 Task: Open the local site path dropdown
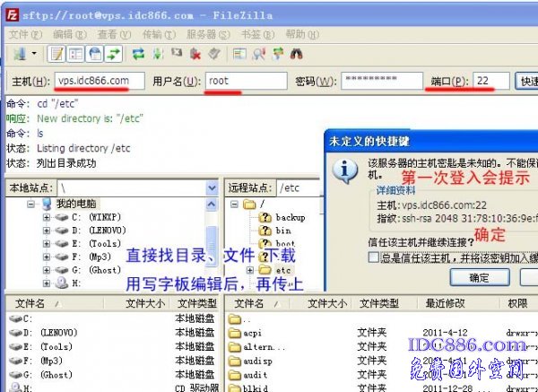tap(212, 188)
